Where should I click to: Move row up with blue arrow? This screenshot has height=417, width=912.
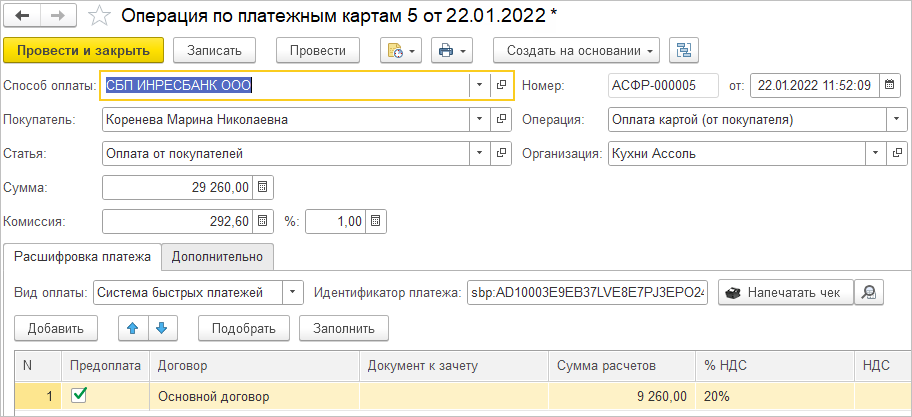[132, 327]
